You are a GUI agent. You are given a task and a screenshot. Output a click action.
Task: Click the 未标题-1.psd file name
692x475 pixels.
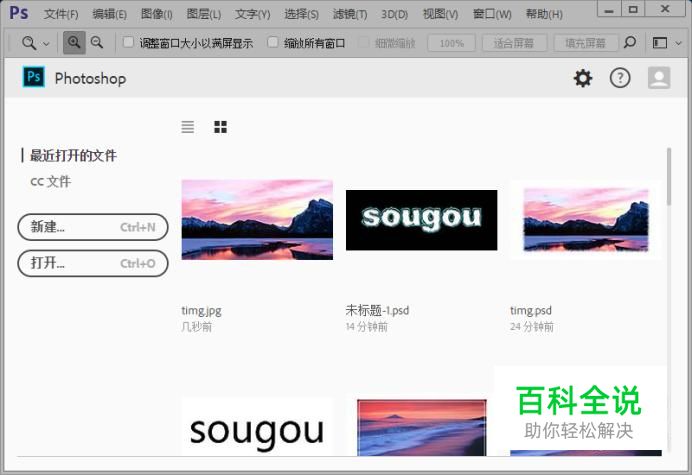(x=377, y=310)
